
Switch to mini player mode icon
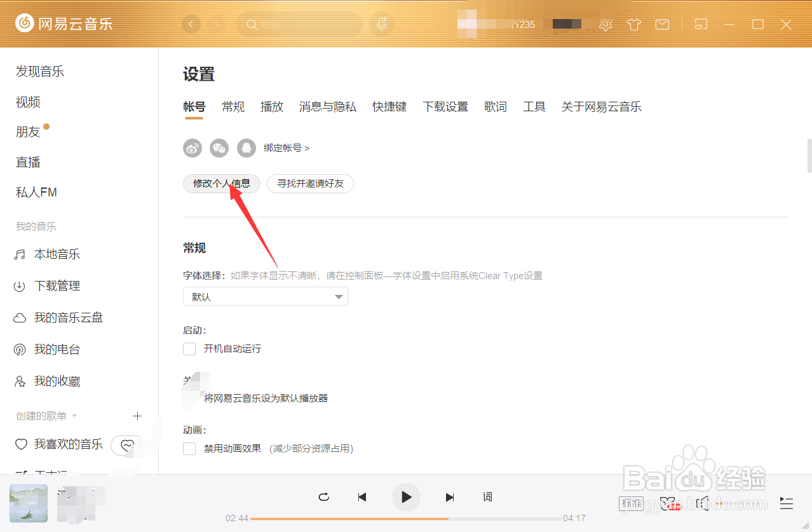[x=701, y=24]
